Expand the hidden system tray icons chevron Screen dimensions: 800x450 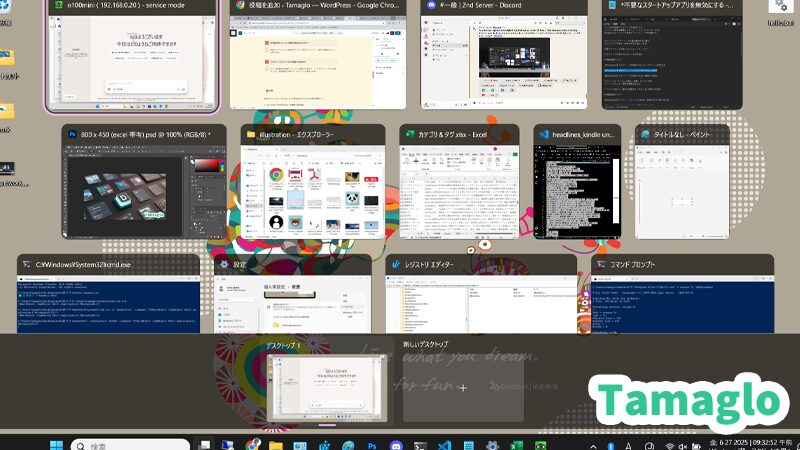click(x=593, y=446)
